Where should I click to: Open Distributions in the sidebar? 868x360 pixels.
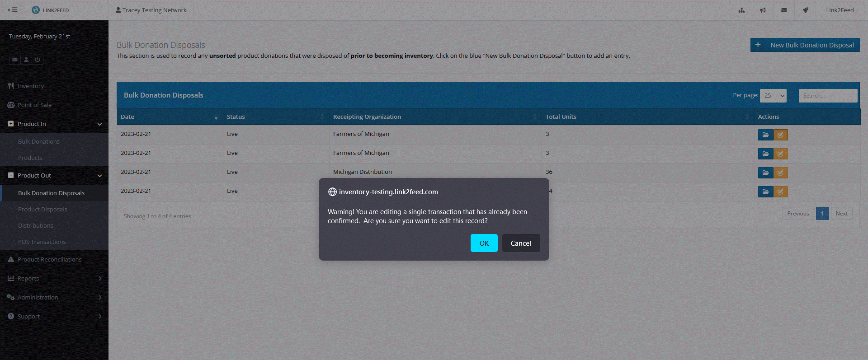36,225
